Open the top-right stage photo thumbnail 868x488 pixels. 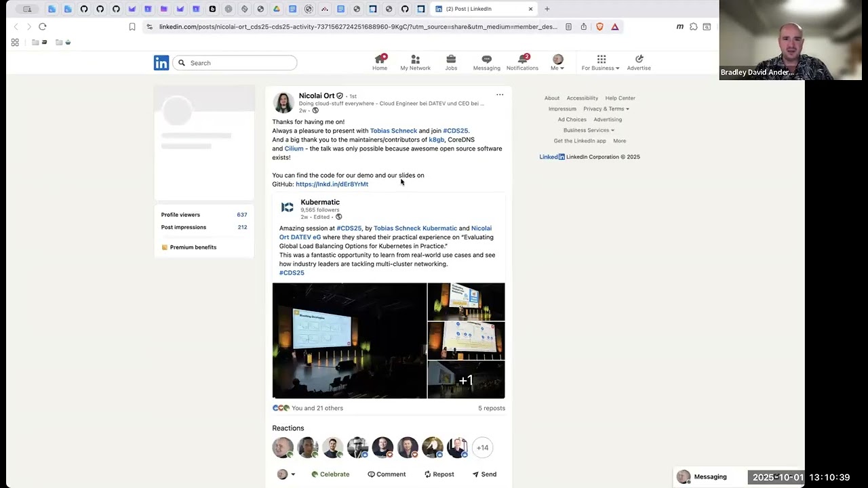466,301
